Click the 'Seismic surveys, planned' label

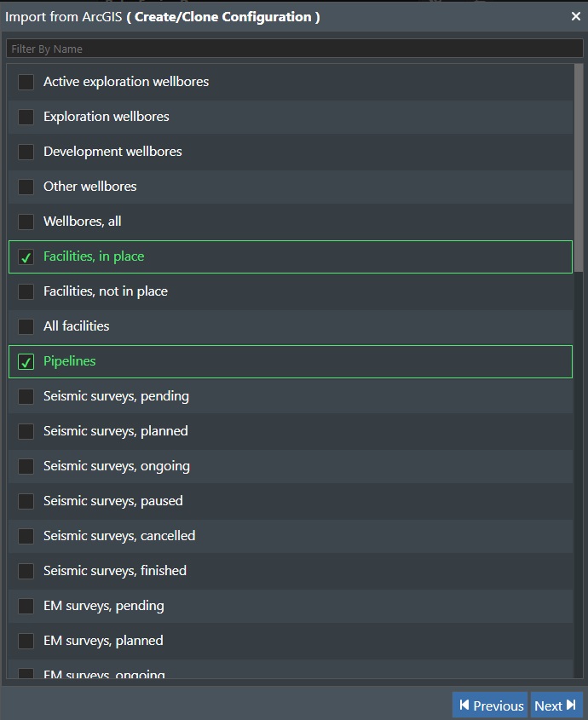[x=116, y=431]
